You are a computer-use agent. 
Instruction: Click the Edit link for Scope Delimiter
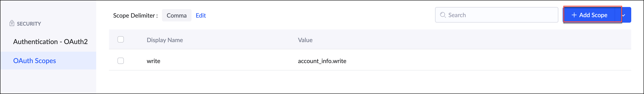[200, 15]
